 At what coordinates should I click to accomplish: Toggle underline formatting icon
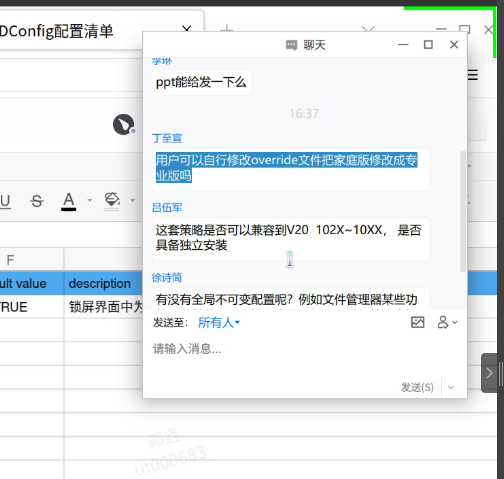pos(5,201)
